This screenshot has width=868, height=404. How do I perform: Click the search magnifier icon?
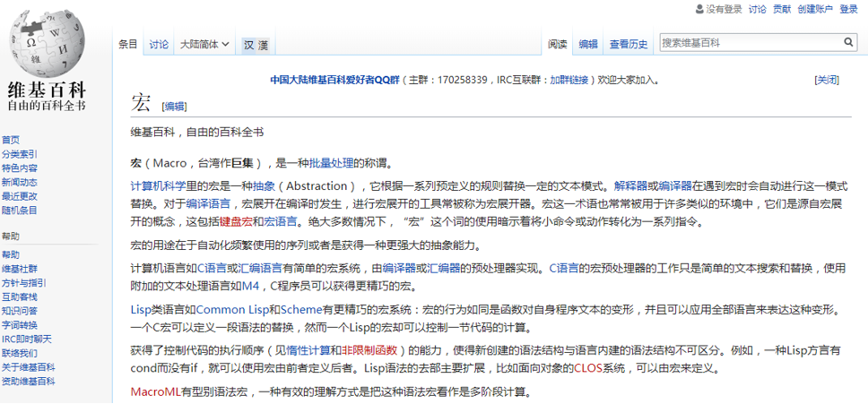tap(847, 42)
